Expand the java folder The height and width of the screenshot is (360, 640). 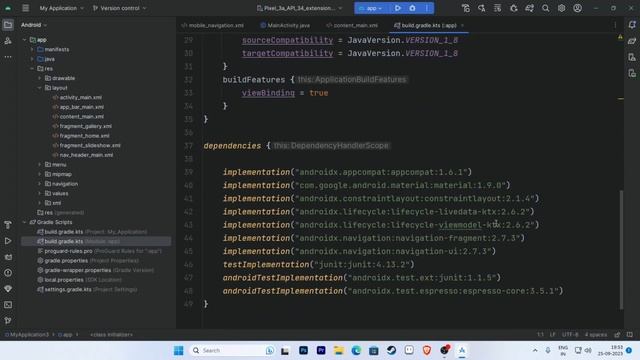coord(32,59)
